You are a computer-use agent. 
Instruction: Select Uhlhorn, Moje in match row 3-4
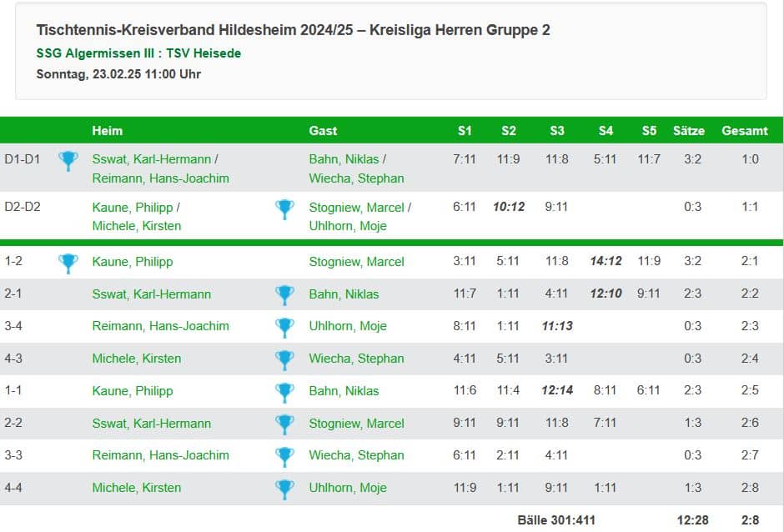point(348,326)
